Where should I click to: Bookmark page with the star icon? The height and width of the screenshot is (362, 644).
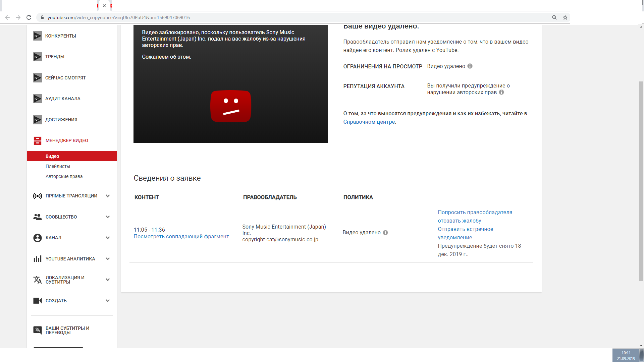[565, 17]
